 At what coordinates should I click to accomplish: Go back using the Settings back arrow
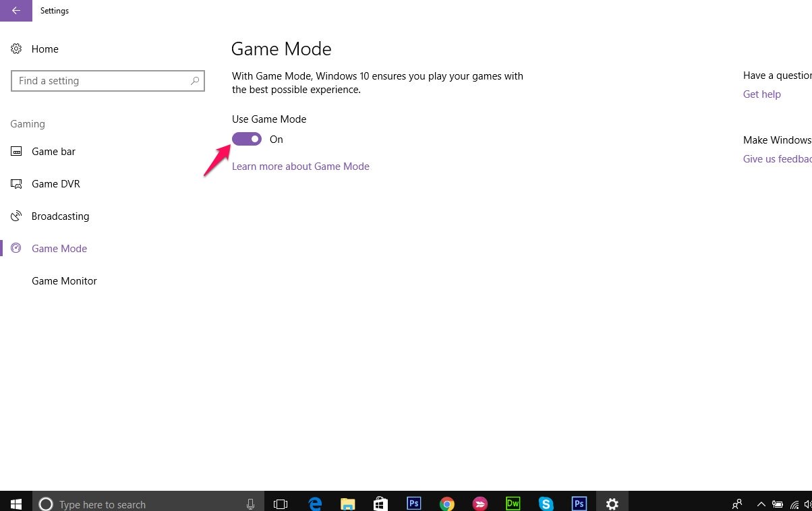click(x=16, y=11)
